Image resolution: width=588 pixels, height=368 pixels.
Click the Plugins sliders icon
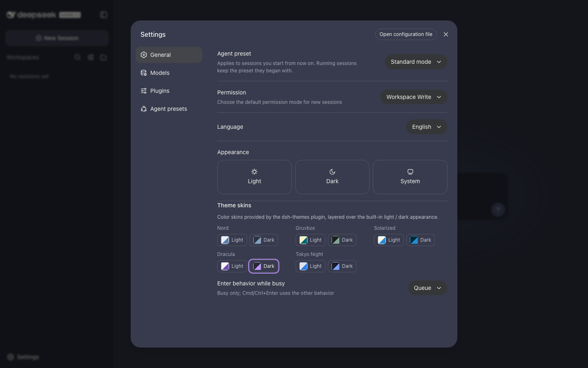coord(144,91)
